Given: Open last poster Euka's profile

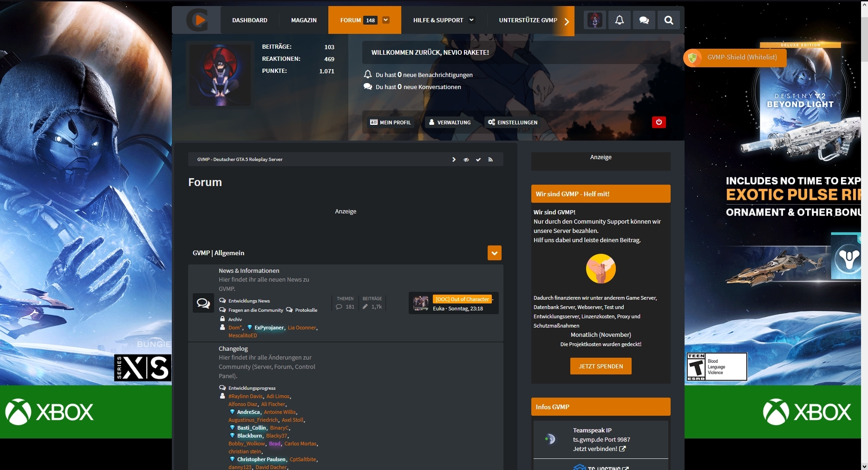Looking at the screenshot, I should (x=438, y=309).
